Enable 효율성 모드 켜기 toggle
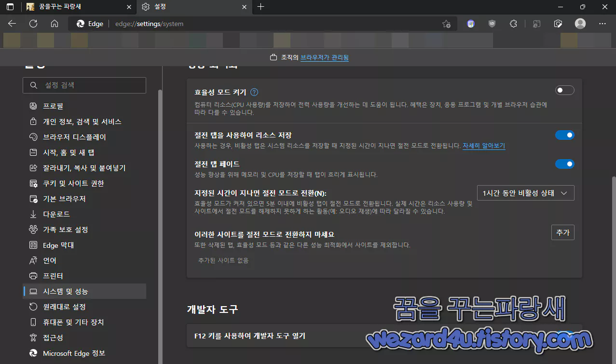Viewport: 616px width, 364px height. click(564, 90)
